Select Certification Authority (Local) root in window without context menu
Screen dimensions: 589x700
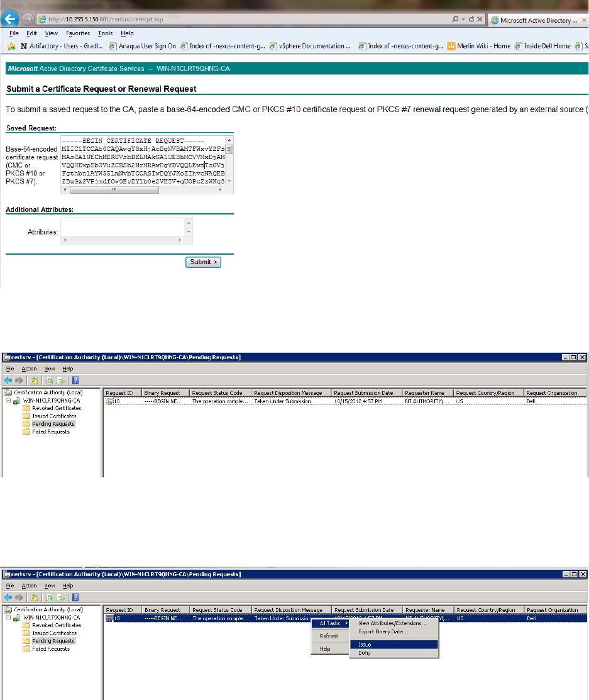[x=48, y=393]
